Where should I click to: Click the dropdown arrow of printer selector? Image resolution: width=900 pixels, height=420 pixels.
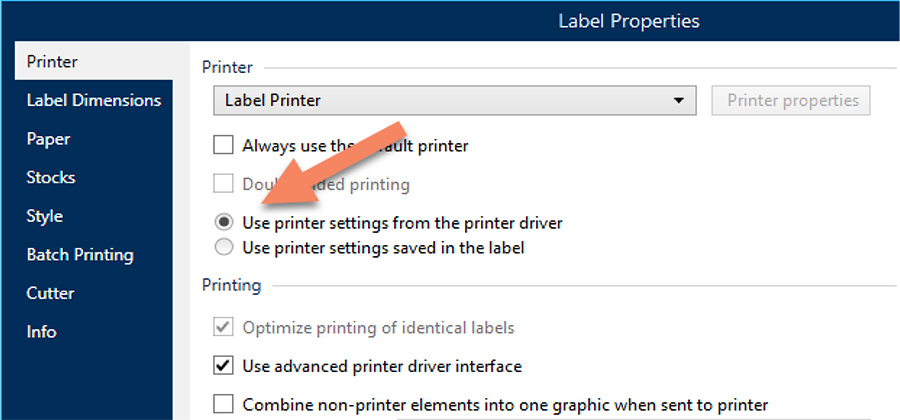click(x=678, y=101)
